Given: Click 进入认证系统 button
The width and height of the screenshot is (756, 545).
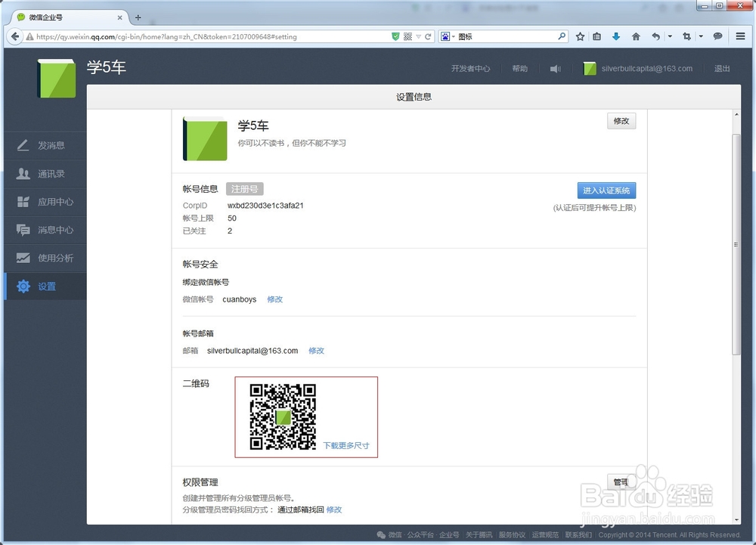Looking at the screenshot, I should click(606, 190).
